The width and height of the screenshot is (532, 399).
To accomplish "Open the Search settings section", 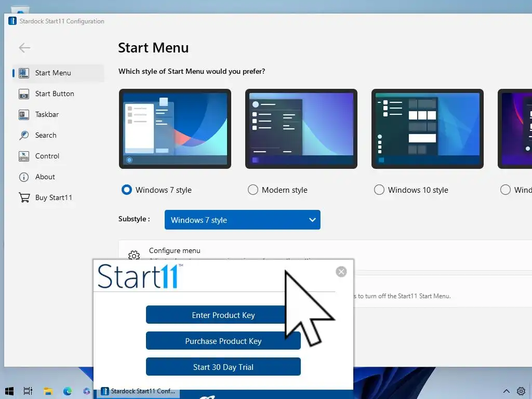I will (58, 136).
